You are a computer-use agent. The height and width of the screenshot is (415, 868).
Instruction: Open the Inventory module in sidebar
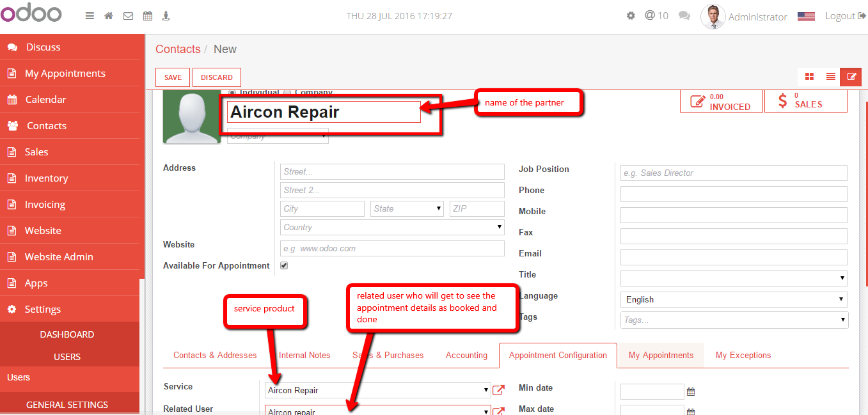70,178
